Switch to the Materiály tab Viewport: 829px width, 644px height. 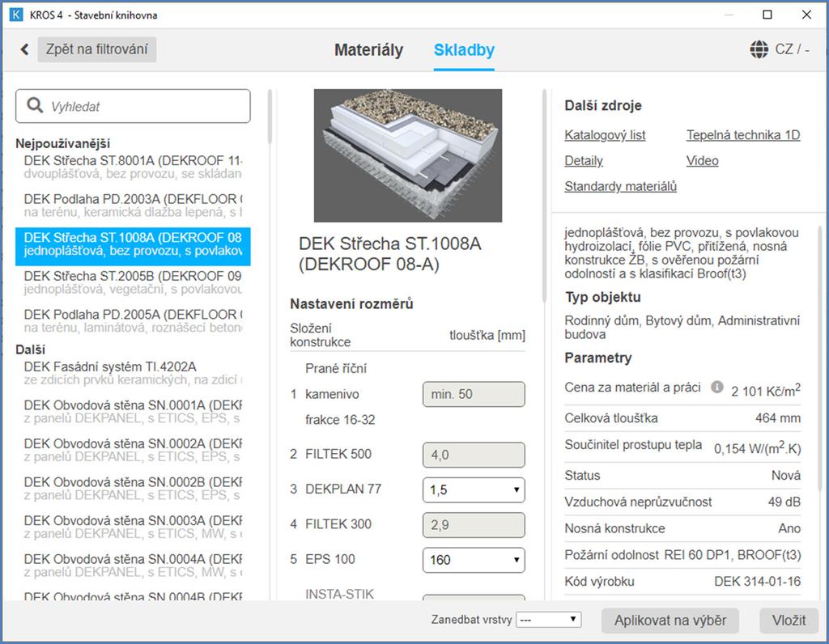(x=368, y=50)
